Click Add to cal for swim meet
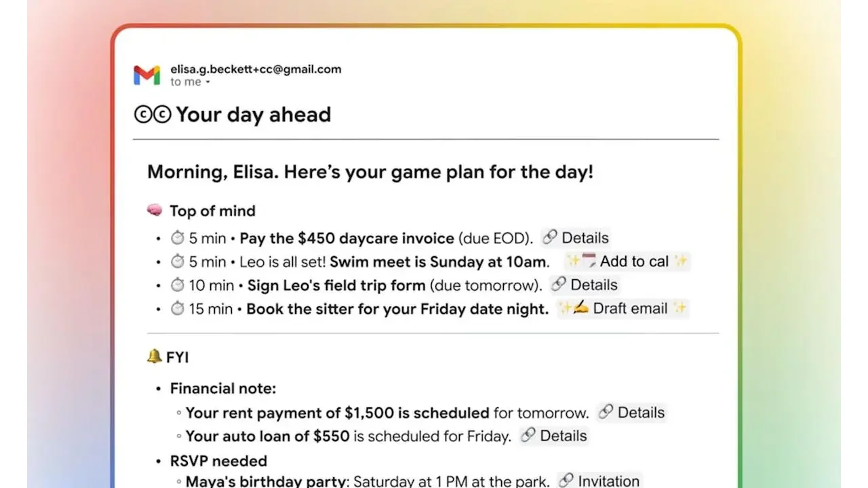Image resolution: width=868 pixels, height=488 pixels. click(x=627, y=262)
